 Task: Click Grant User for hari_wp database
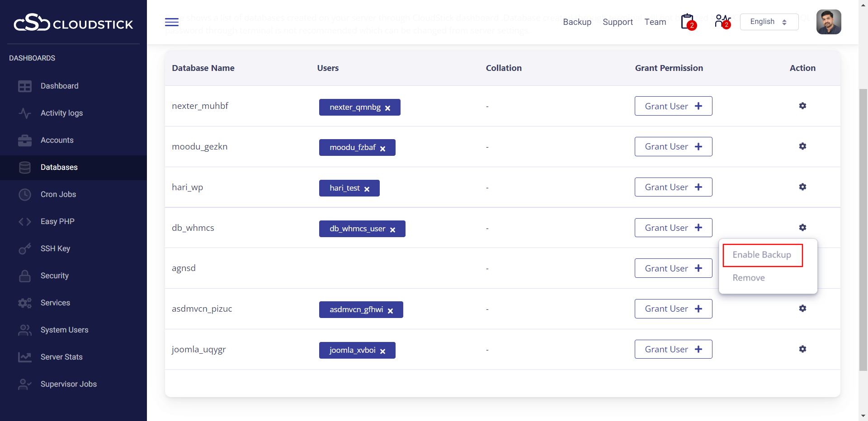[673, 187]
